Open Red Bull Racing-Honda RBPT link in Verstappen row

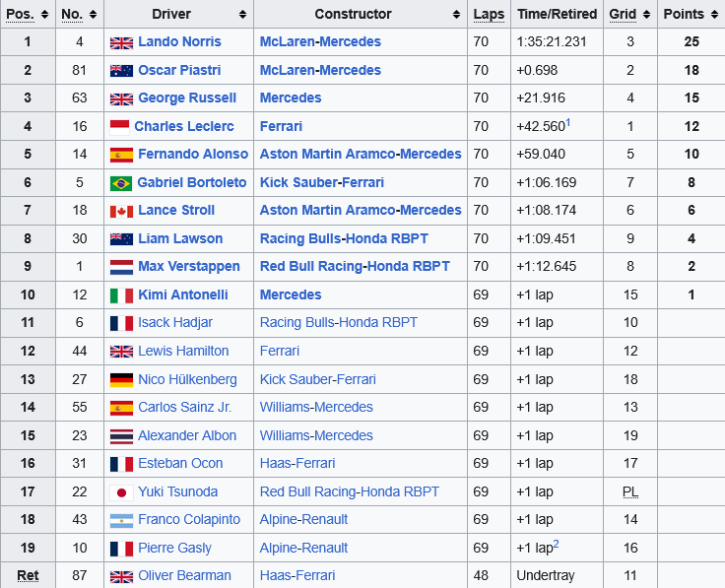coord(355,266)
